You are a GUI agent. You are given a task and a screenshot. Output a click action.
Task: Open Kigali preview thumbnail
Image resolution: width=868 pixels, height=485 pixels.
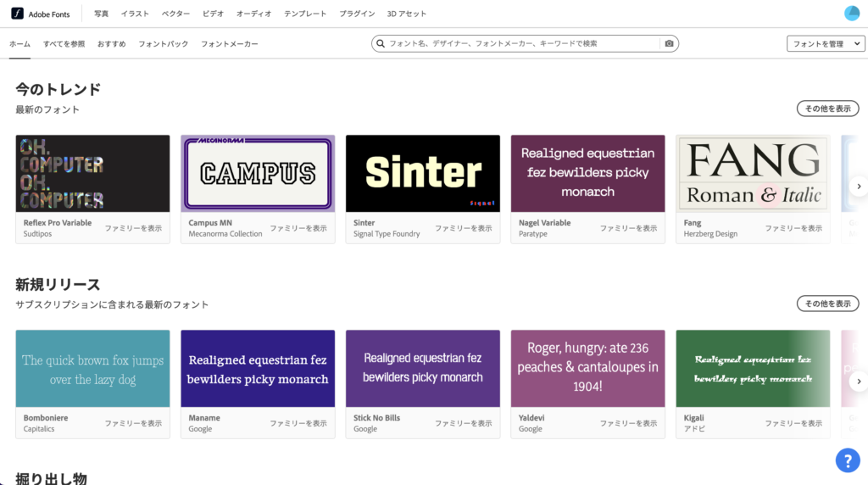(753, 368)
